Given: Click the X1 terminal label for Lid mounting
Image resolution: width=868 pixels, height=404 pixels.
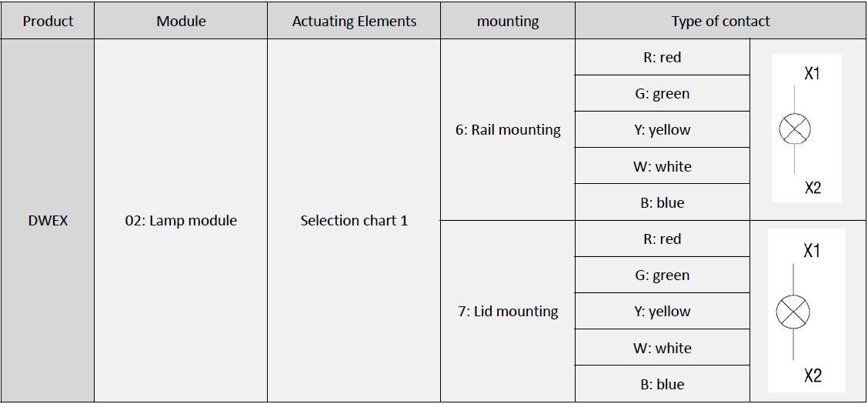Looking at the screenshot, I should [x=812, y=251].
